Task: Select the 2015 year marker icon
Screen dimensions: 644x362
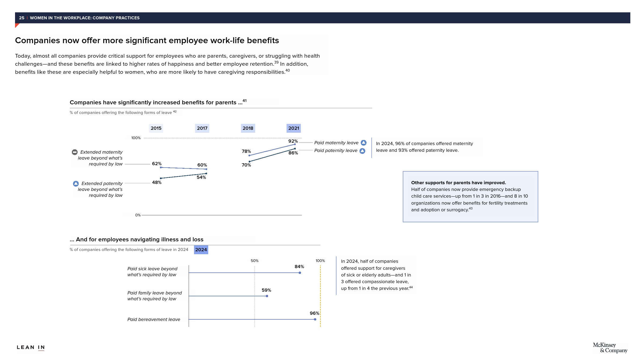Action: (156, 128)
